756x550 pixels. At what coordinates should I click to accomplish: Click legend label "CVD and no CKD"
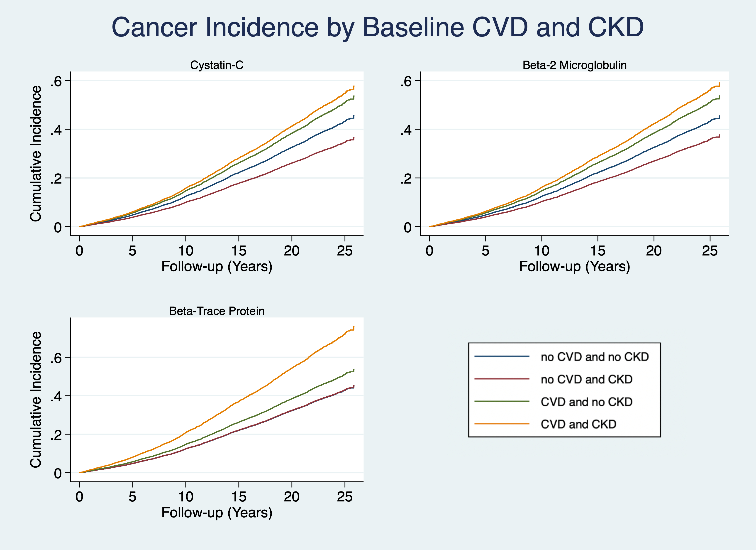coord(586,402)
